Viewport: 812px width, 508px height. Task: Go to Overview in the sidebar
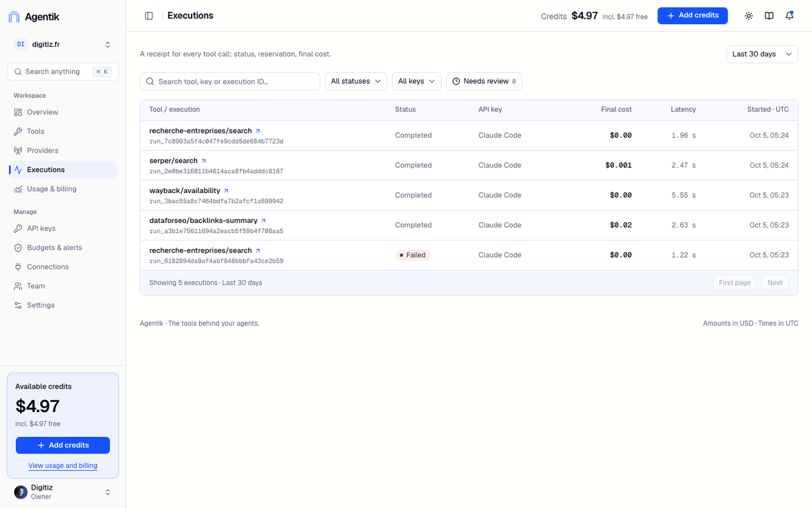63,112
